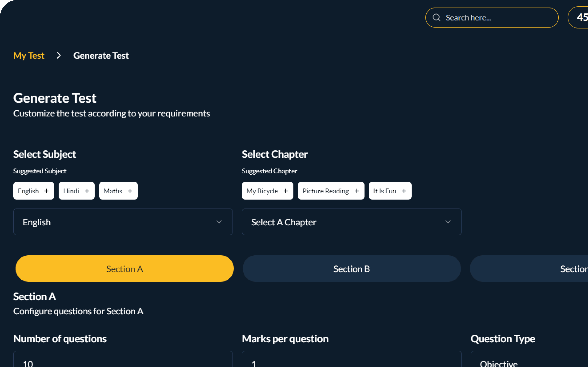Click the plus icon on Hindi chip
The image size is (588, 367).
tap(87, 191)
